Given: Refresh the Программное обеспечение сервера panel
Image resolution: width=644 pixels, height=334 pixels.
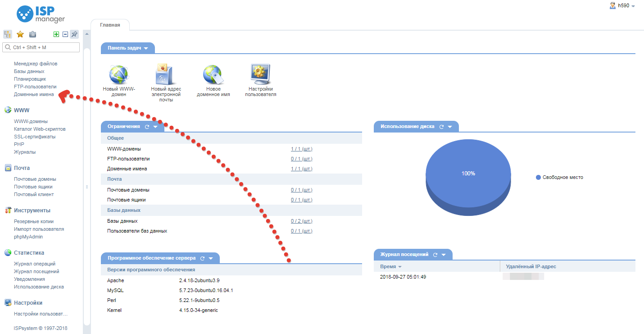Looking at the screenshot, I should pyautogui.click(x=202, y=258).
